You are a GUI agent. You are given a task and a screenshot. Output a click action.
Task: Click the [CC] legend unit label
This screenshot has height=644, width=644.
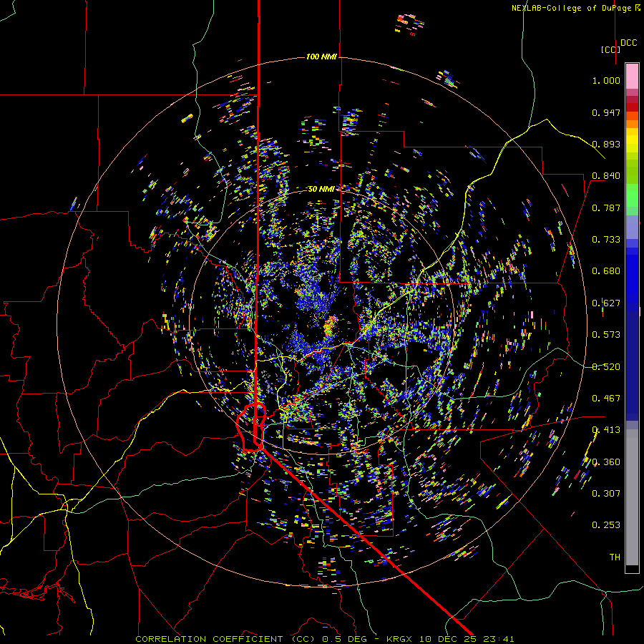coord(610,49)
